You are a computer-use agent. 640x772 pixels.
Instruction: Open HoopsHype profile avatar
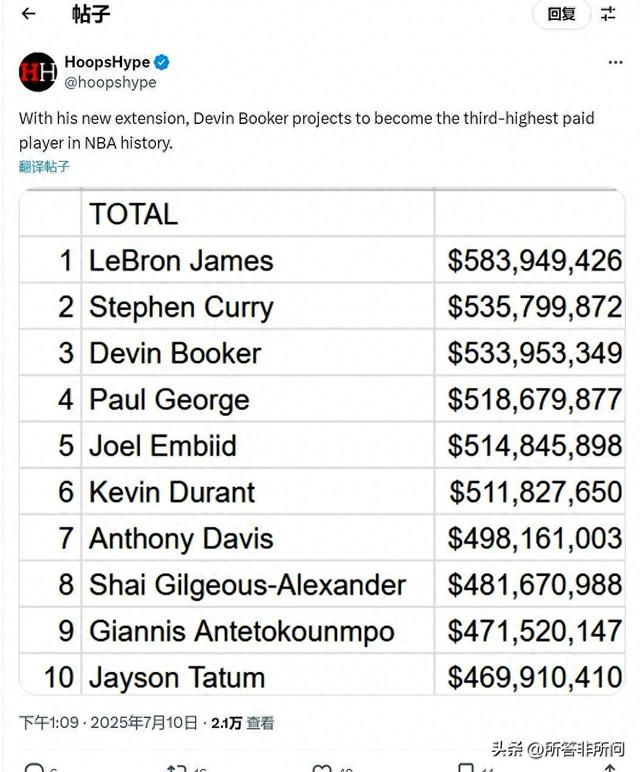[x=38, y=72]
